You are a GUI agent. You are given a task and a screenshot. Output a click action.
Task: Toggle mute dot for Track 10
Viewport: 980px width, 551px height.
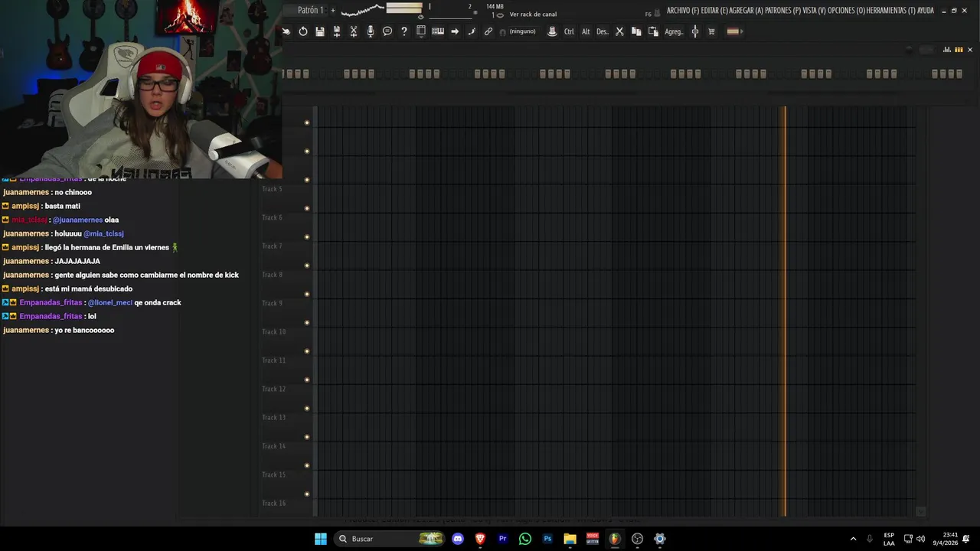click(x=307, y=351)
